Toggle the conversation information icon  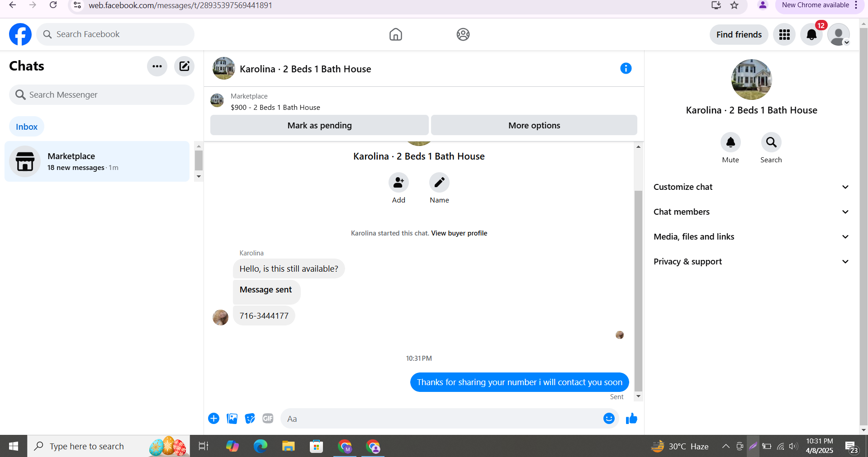click(626, 68)
